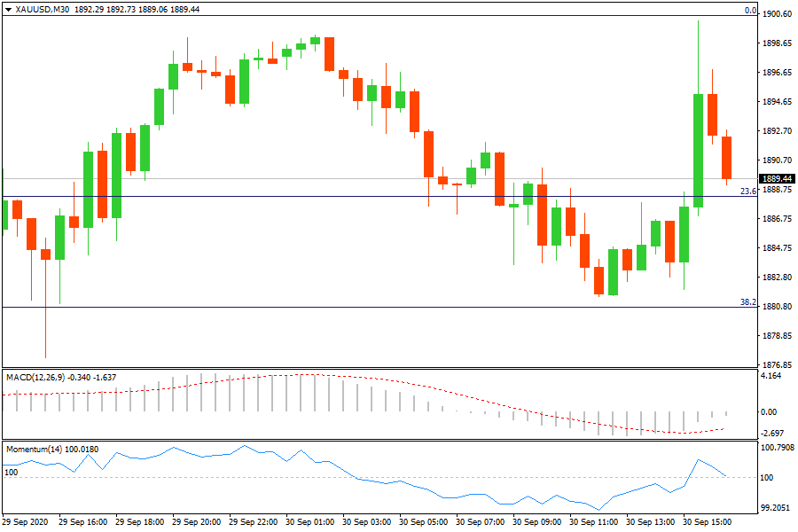Viewport: 798px width, 532px height.
Task: Click the 100.7908 Momentum scale value
Action: point(777,448)
